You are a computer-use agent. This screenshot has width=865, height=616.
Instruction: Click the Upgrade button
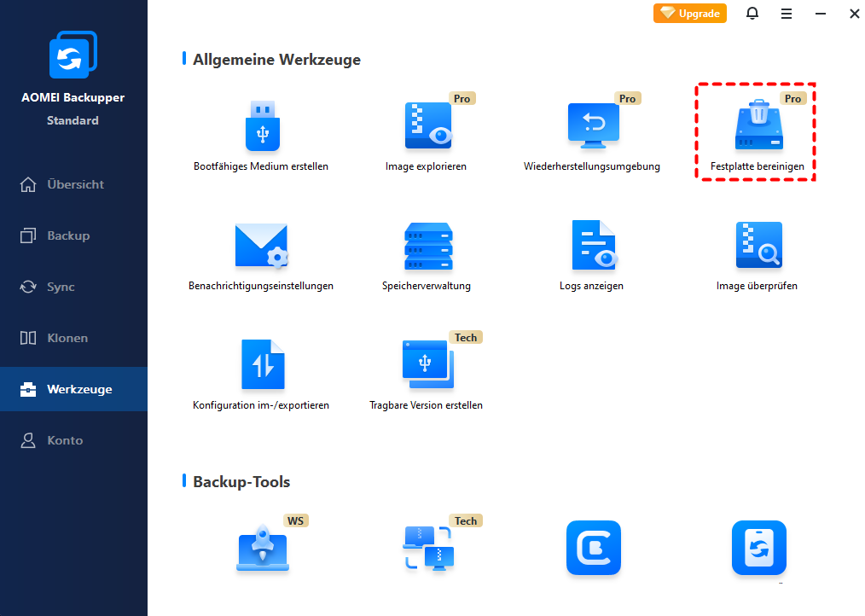point(690,14)
